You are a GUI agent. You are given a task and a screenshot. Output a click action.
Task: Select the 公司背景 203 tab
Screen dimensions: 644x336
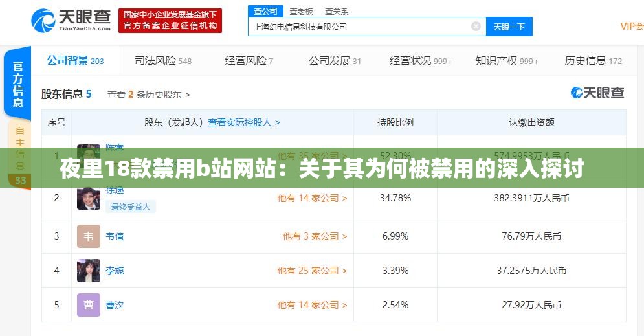(75, 61)
